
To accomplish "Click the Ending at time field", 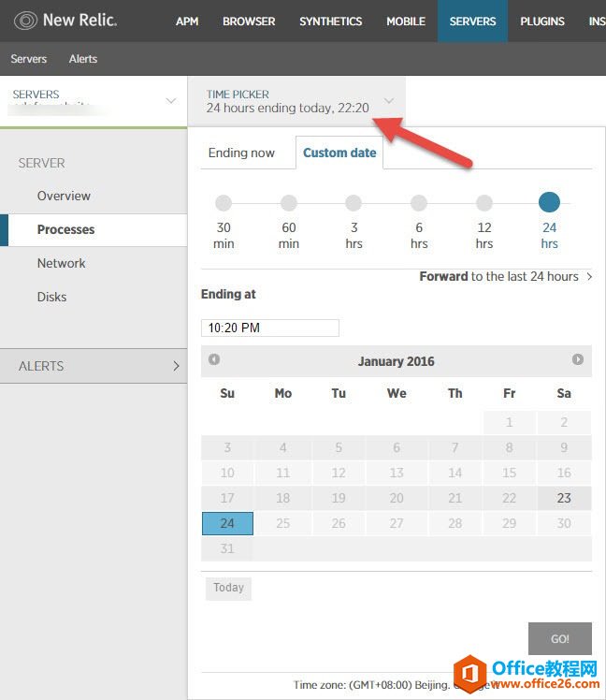I will 270,328.
